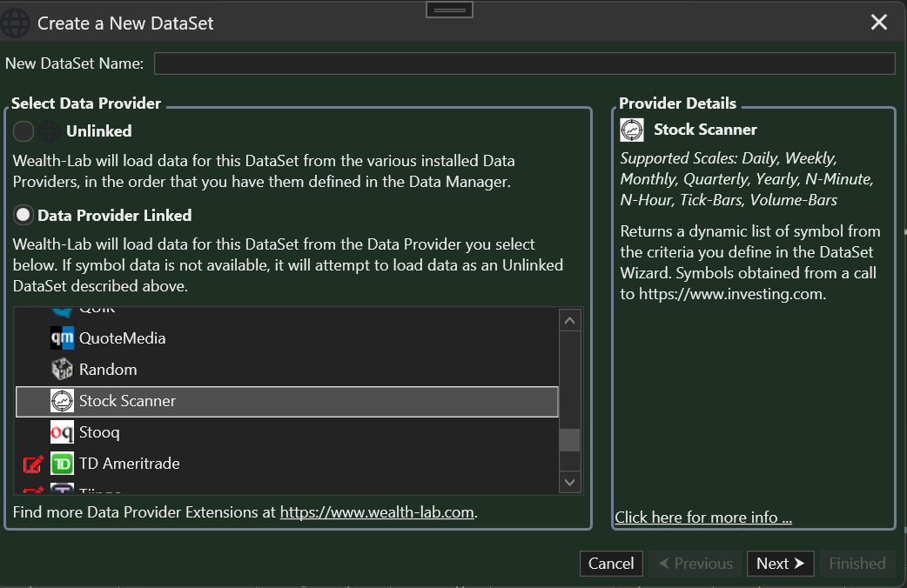Choose the Stooq list entry

pos(99,432)
